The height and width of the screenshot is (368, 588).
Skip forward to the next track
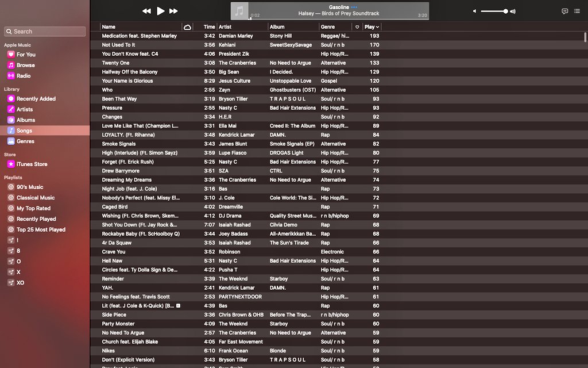173,11
